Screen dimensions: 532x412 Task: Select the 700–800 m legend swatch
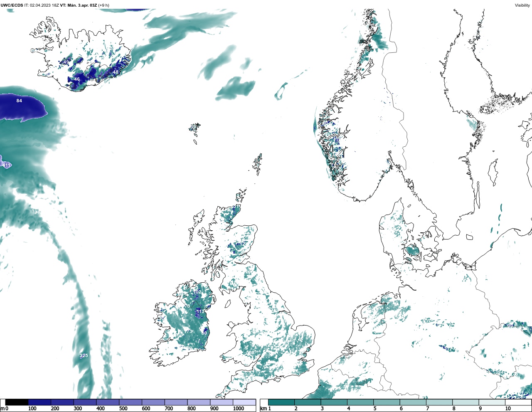click(176, 402)
